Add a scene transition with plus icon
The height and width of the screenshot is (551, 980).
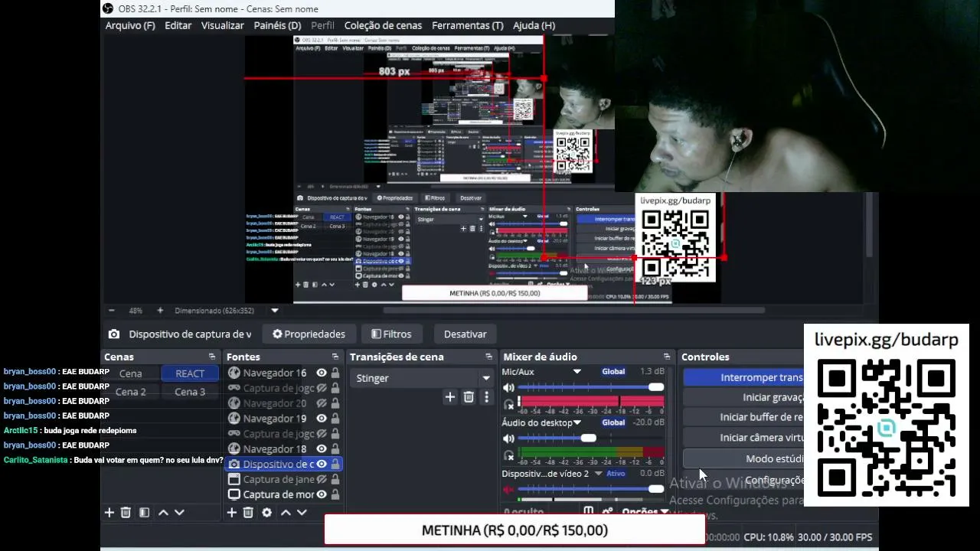450,396
